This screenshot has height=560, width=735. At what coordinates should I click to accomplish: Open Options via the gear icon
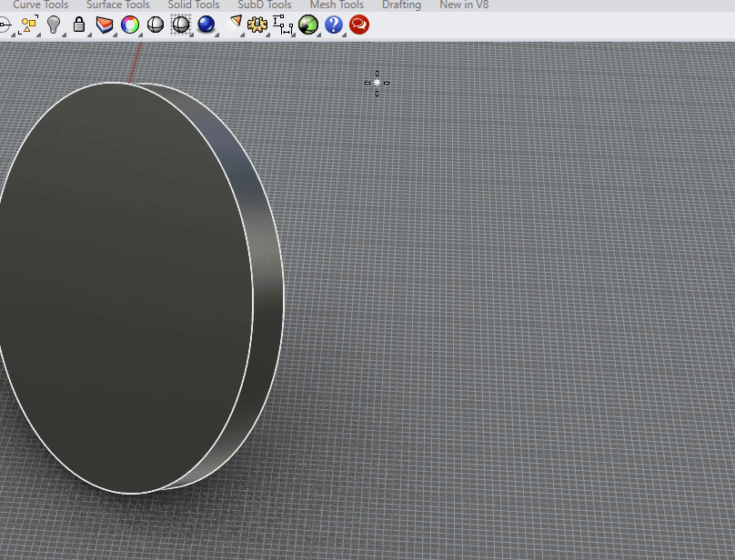click(257, 25)
